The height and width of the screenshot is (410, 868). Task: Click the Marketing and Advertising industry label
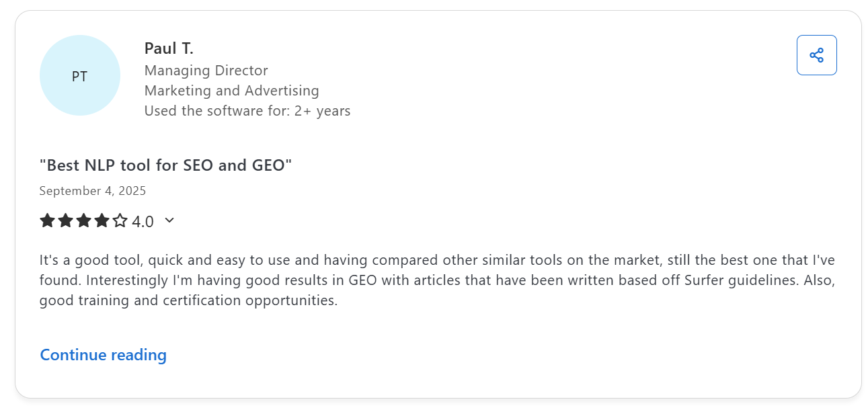(231, 90)
